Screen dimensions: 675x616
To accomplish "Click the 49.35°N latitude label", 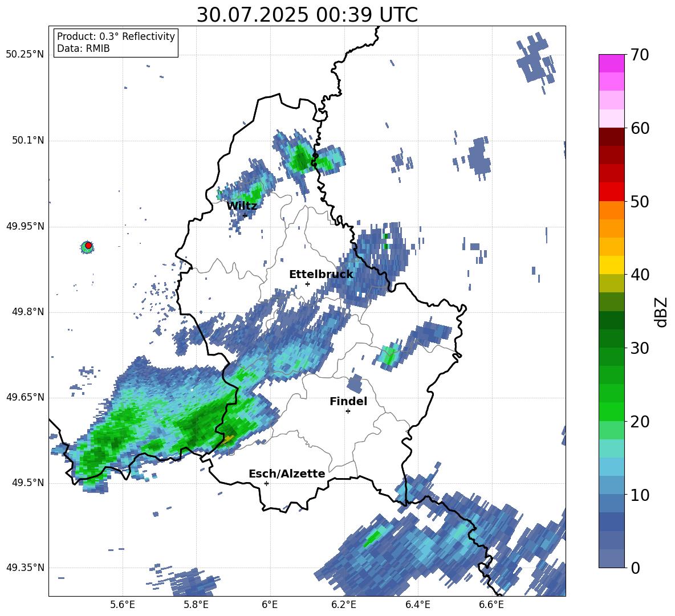I will (x=25, y=568).
